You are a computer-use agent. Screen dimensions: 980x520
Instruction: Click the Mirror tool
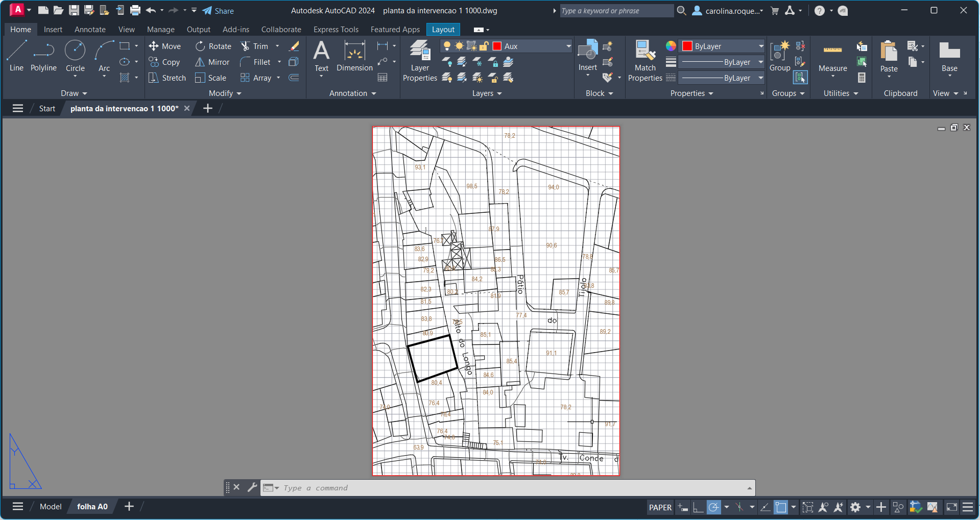click(x=212, y=62)
